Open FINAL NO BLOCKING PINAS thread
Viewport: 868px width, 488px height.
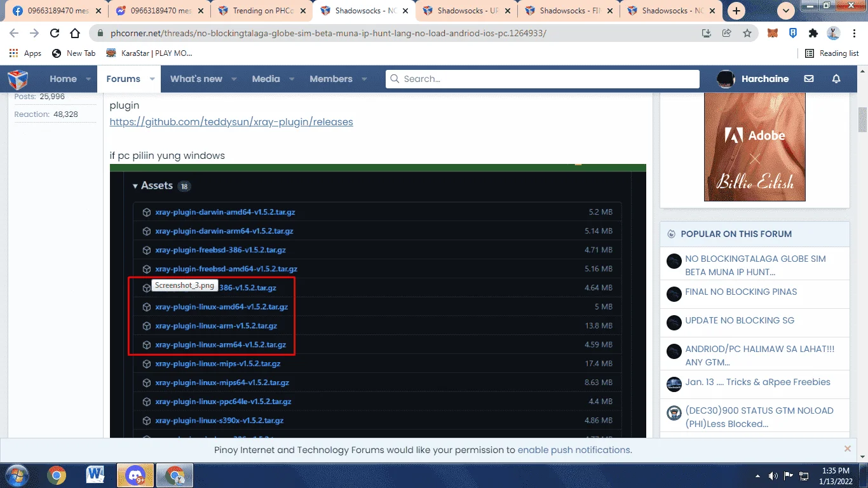(741, 292)
